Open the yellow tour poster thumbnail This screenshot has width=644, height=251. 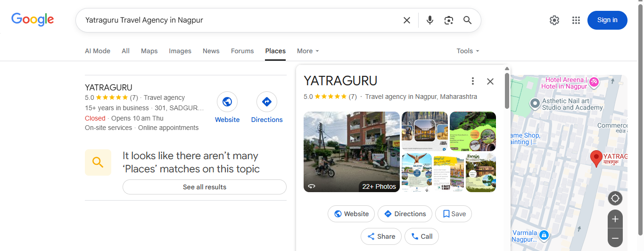[x=449, y=173]
